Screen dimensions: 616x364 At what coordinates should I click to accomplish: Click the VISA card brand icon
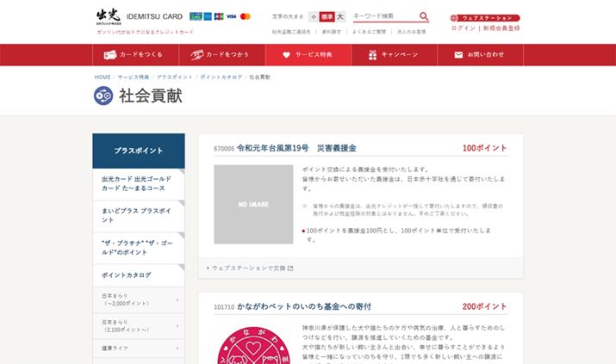pyautogui.click(x=232, y=16)
